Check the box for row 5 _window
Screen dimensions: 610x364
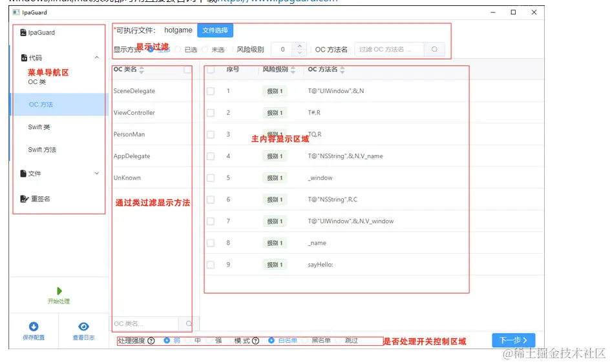(x=211, y=178)
